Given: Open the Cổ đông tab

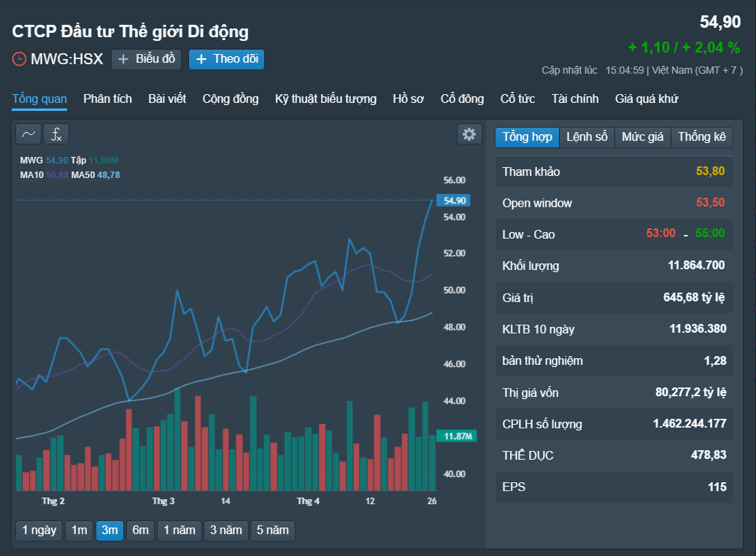Looking at the screenshot, I should (x=462, y=99).
